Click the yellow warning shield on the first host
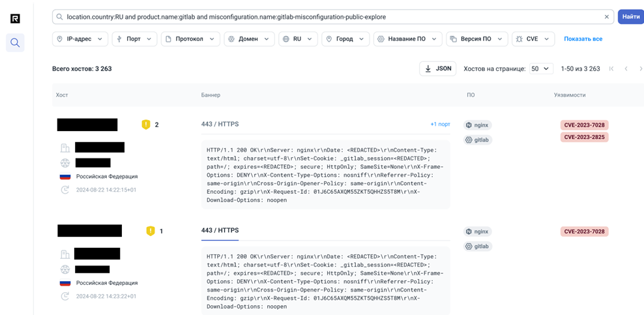 (146, 125)
